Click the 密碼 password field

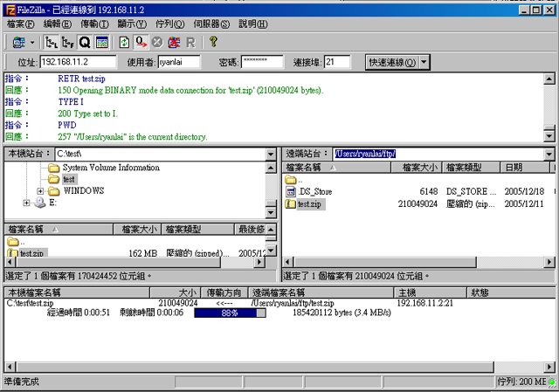262,62
